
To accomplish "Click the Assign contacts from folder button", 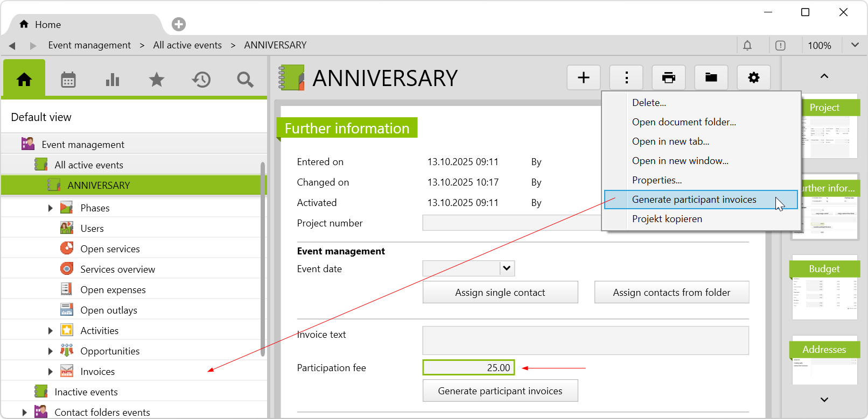I will click(x=671, y=293).
